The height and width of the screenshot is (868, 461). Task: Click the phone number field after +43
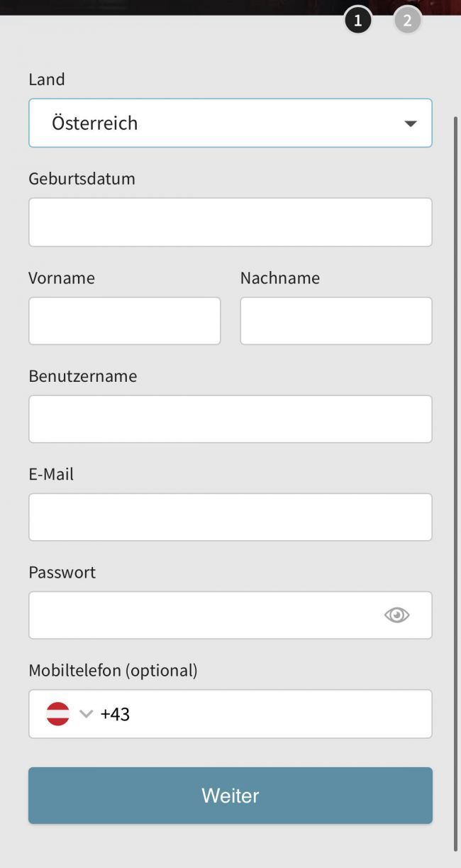[277, 714]
